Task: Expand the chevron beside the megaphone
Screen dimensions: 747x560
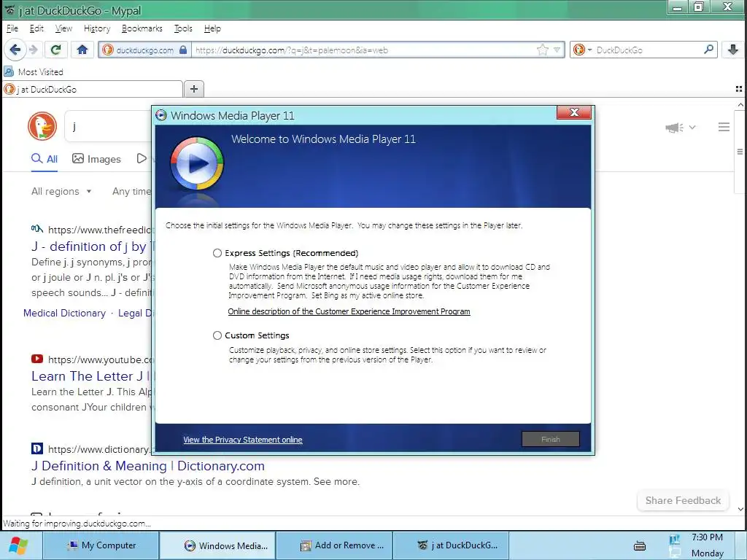Action: [692, 127]
